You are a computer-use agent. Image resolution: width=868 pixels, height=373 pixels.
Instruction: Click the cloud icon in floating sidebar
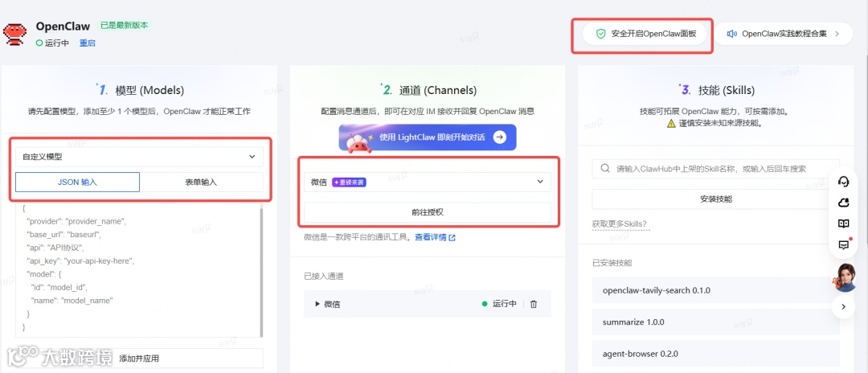844,203
